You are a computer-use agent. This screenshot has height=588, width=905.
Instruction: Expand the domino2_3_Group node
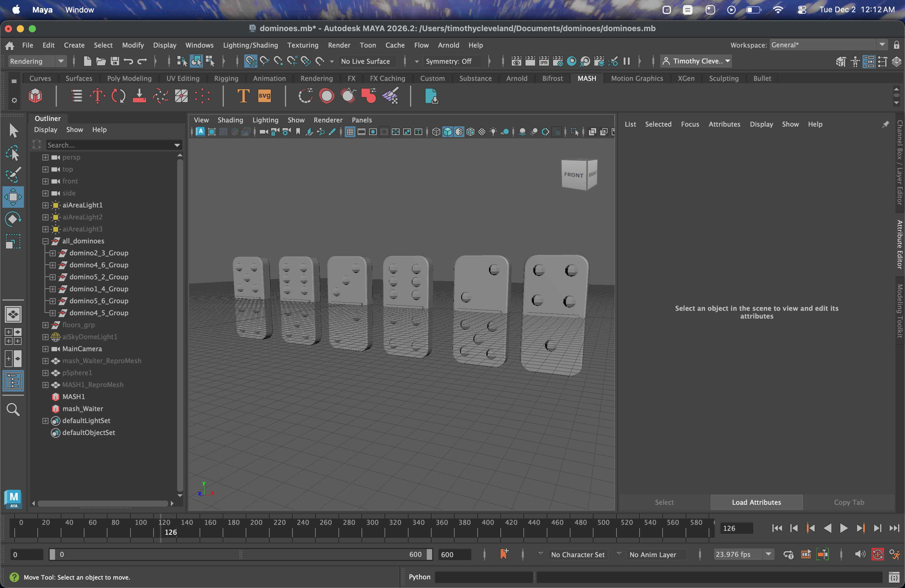tap(52, 253)
